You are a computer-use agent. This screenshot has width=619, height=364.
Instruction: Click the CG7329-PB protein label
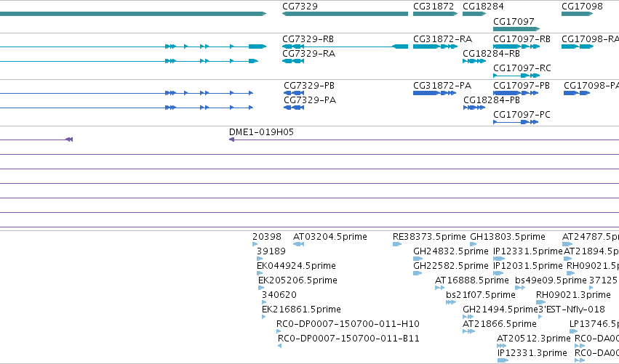pyautogui.click(x=309, y=86)
